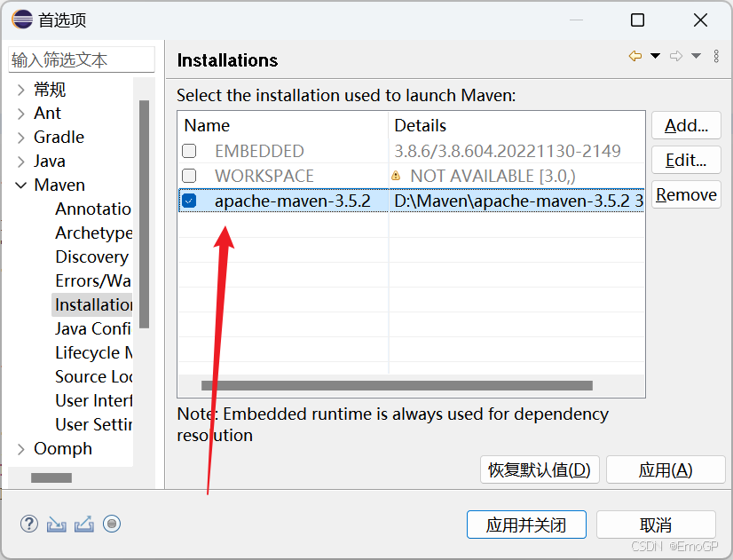The height and width of the screenshot is (560, 733).
Task: Maximize the 首选项 window
Action: [x=637, y=20]
